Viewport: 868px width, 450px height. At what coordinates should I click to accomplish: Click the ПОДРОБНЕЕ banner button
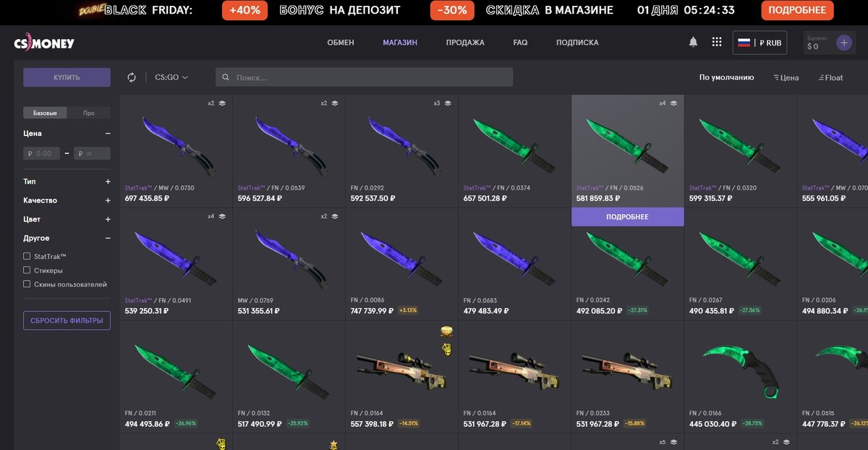pyautogui.click(x=797, y=10)
